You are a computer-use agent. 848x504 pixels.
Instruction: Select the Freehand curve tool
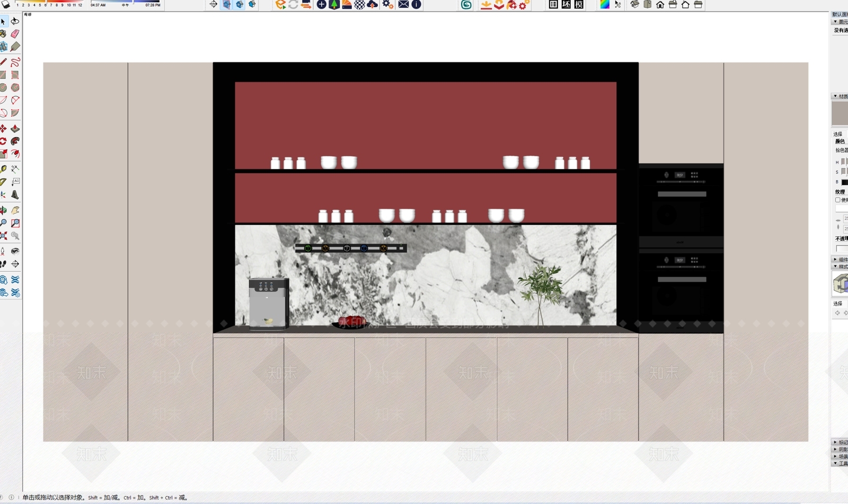15,62
